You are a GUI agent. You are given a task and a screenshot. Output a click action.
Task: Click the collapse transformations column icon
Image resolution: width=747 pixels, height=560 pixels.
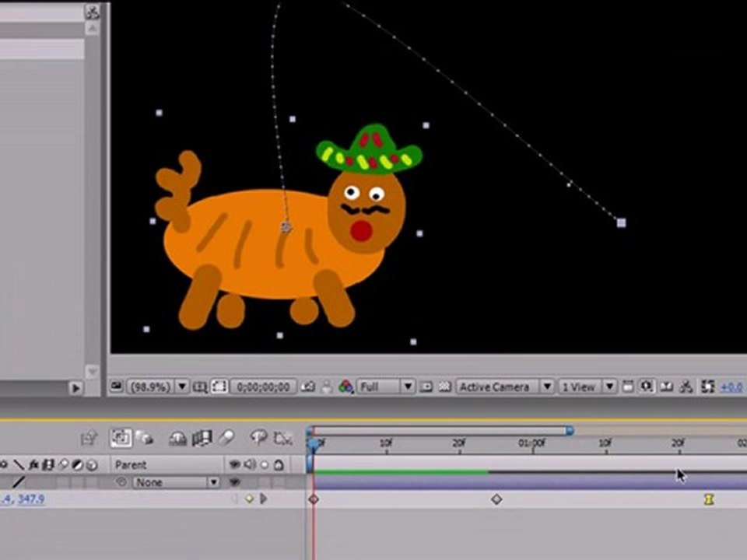click(5, 464)
